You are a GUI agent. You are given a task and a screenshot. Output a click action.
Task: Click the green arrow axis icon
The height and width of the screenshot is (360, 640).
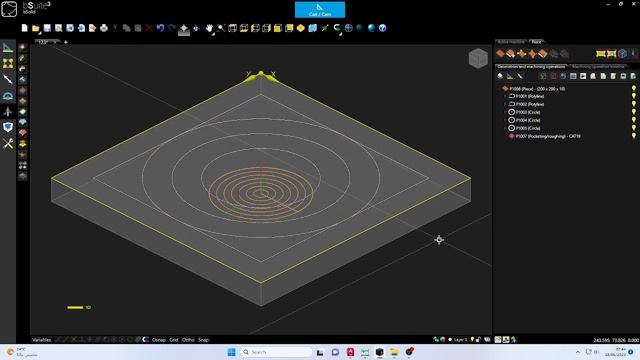325,28
